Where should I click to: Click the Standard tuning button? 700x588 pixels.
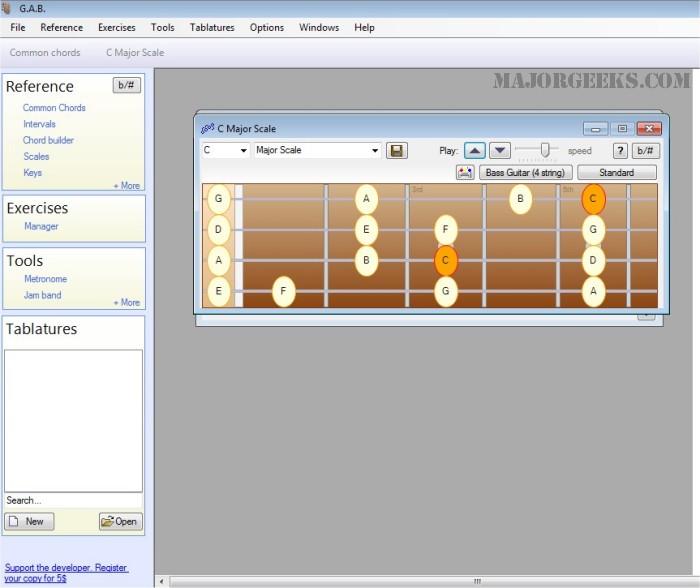617,172
